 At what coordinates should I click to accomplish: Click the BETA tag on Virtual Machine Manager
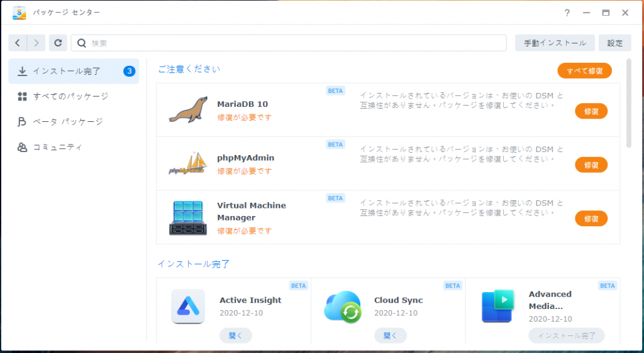tap(336, 198)
